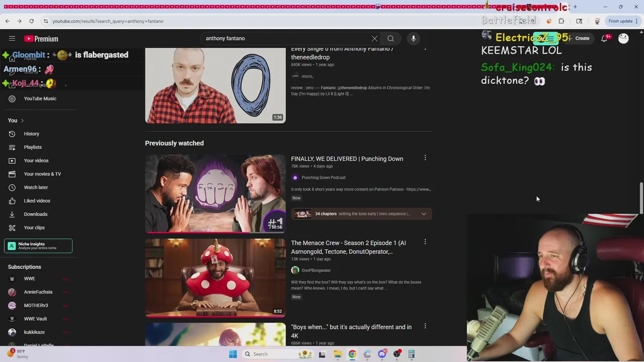This screenshot has width=644, height=362.
Task: Open YouTube notifications bell
Action: click(605, 38)
